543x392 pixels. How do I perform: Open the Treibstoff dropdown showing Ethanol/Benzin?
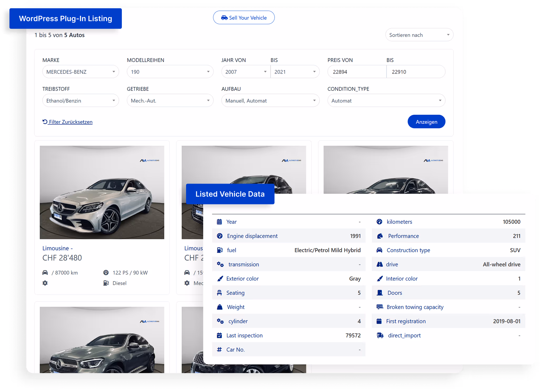(x=81, y=101)
